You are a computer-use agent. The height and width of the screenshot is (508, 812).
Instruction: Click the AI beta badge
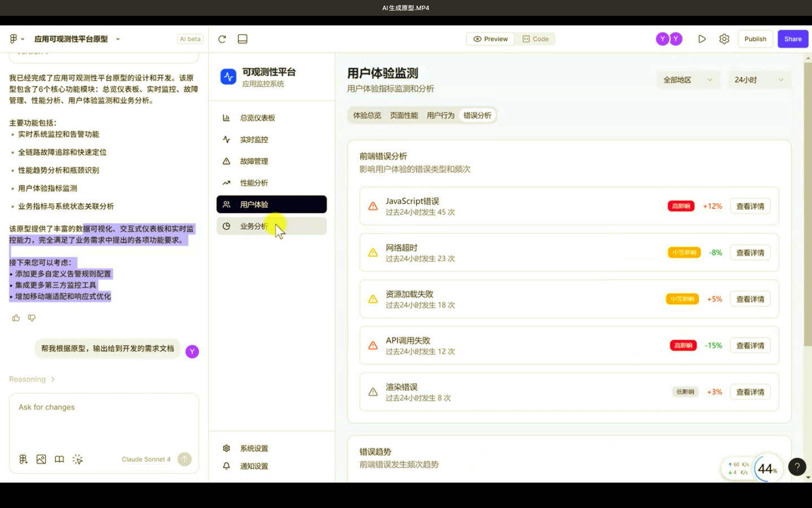190,39
